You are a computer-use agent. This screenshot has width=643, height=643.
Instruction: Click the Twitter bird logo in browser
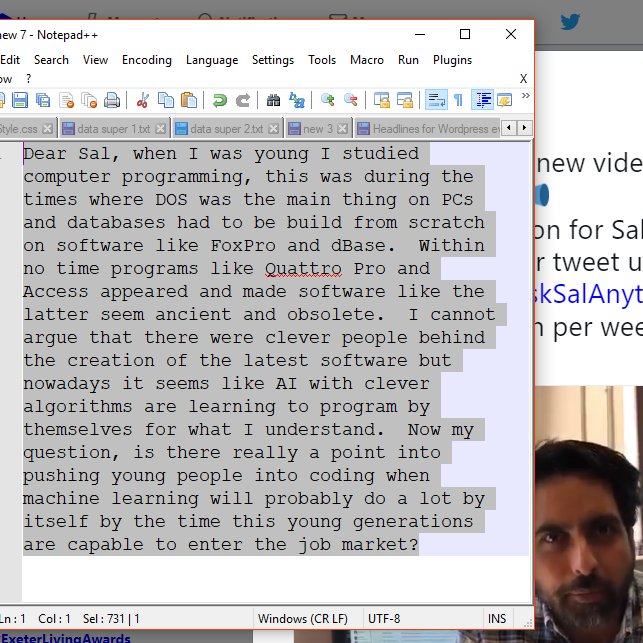coord(570,22)
